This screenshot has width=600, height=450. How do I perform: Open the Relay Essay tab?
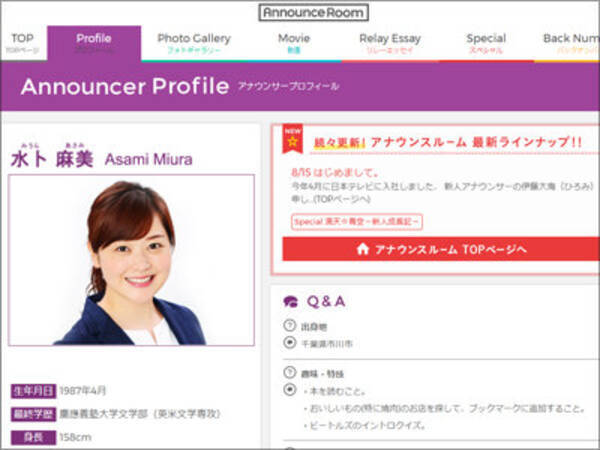pos(390,43)
